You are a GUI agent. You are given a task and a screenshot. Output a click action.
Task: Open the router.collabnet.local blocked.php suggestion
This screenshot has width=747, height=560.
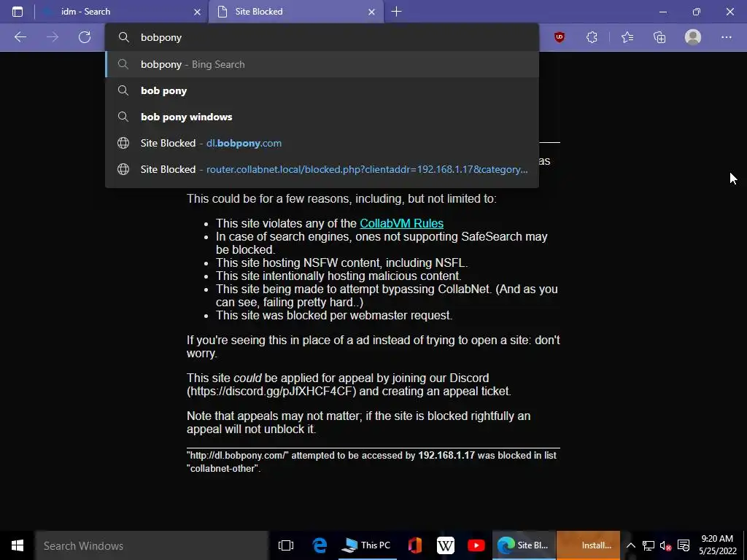(322, 169)
